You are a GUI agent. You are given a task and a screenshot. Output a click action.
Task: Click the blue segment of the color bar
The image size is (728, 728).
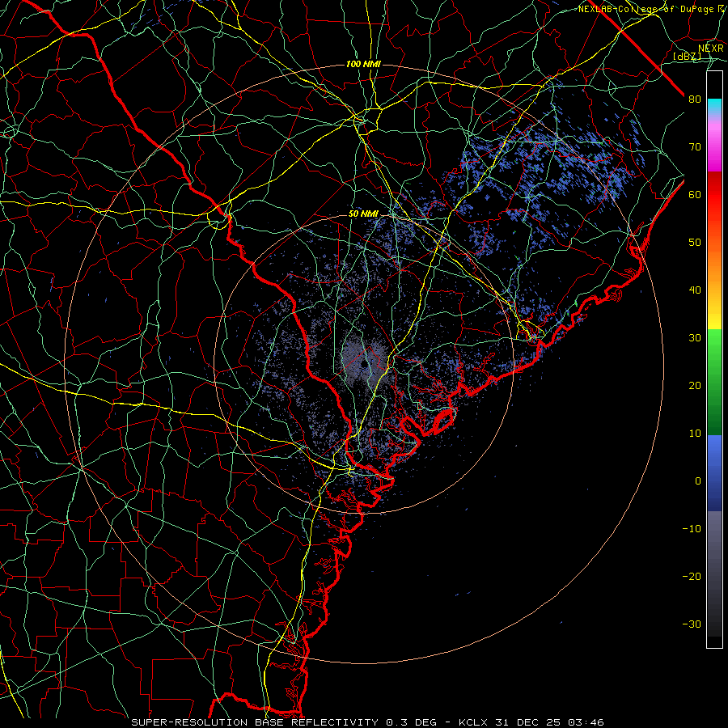pyautogui.click(x=714, y=472)
